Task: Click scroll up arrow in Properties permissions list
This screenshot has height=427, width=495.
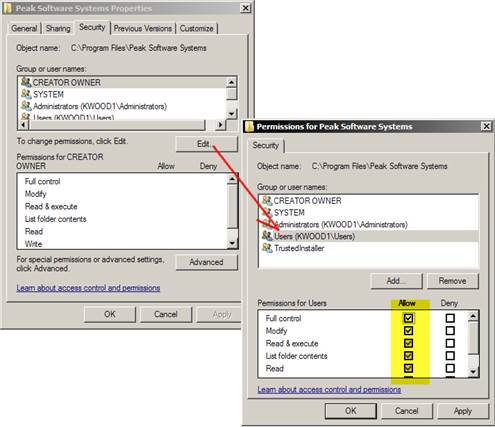Action: click(x=233, y=179)
